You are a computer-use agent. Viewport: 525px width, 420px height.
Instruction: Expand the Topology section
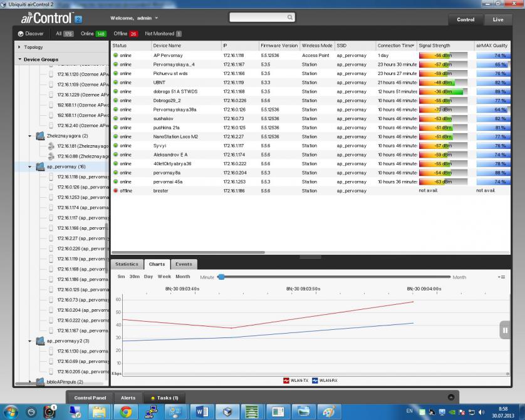tap(19, 47)
